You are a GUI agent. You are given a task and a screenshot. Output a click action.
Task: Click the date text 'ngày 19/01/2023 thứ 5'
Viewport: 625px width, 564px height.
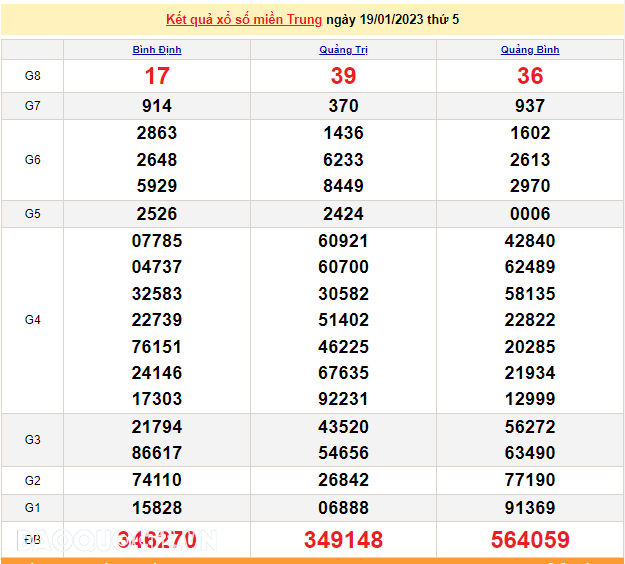tap(393, 20)
